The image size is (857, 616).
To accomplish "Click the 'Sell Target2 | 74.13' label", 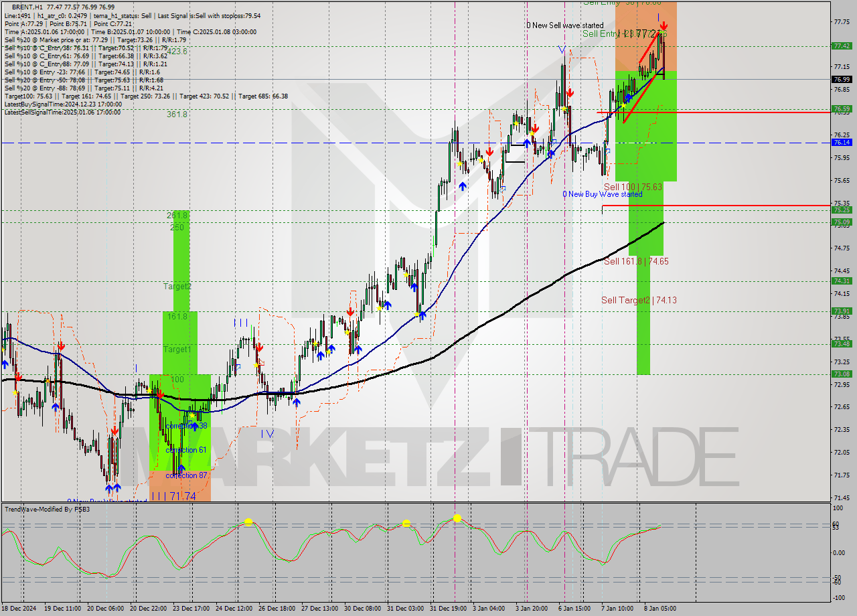I will [x=639, y=300].
